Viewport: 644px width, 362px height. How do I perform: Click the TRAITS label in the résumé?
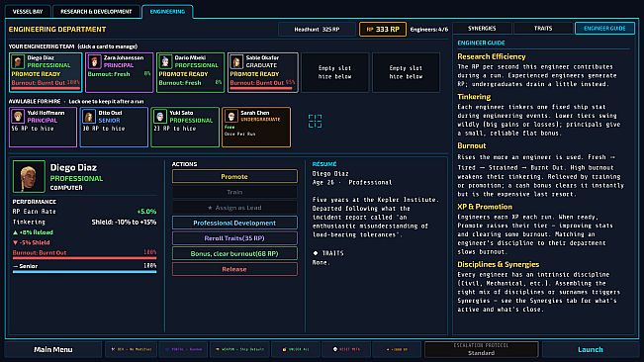point(332,253)
